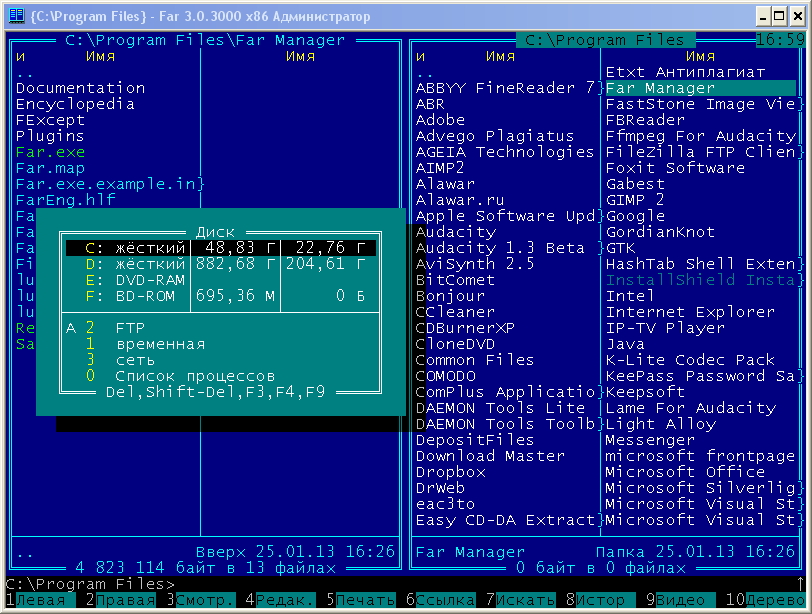Viewport: 812px width, 614px height.
Task: Click the 5 Печать function key button
Action: pos(360,600)
